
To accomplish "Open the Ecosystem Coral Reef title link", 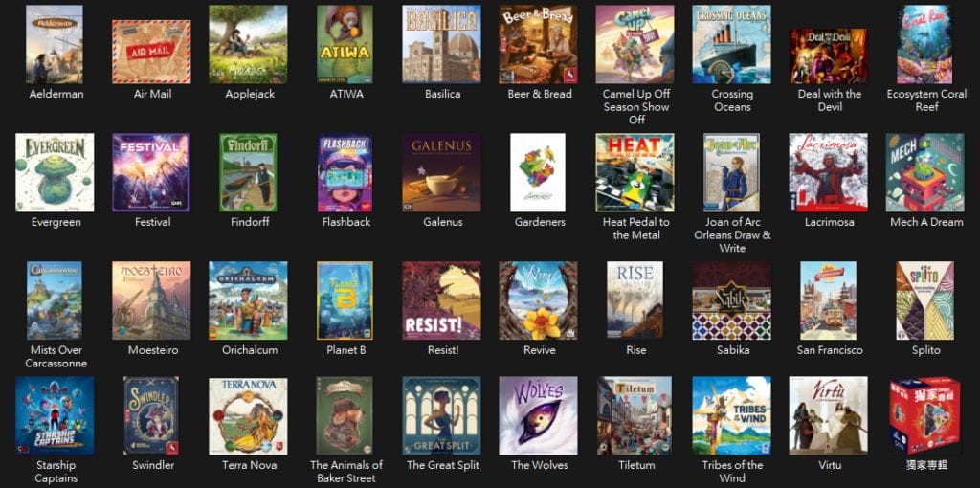I will click(925, 100).
